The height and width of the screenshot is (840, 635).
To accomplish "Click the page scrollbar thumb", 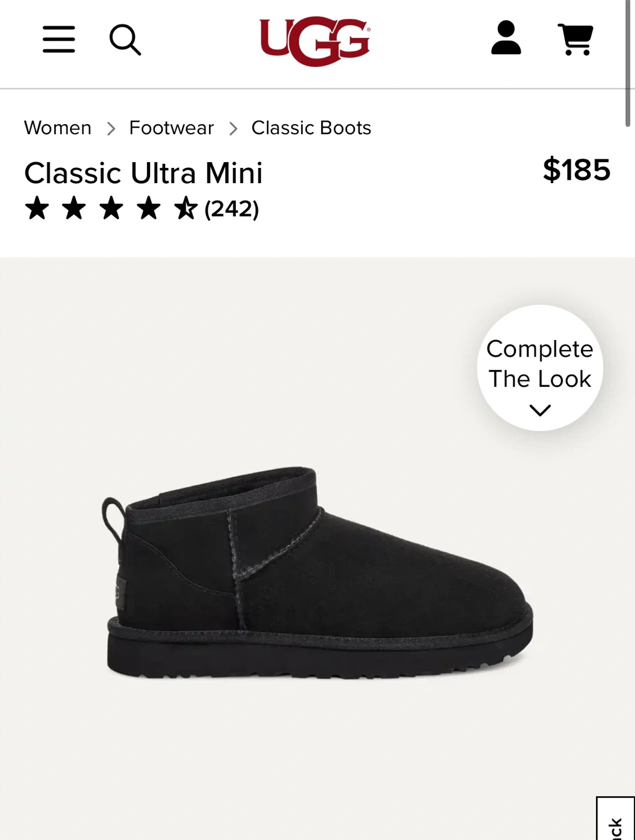I will click(628, 63).
